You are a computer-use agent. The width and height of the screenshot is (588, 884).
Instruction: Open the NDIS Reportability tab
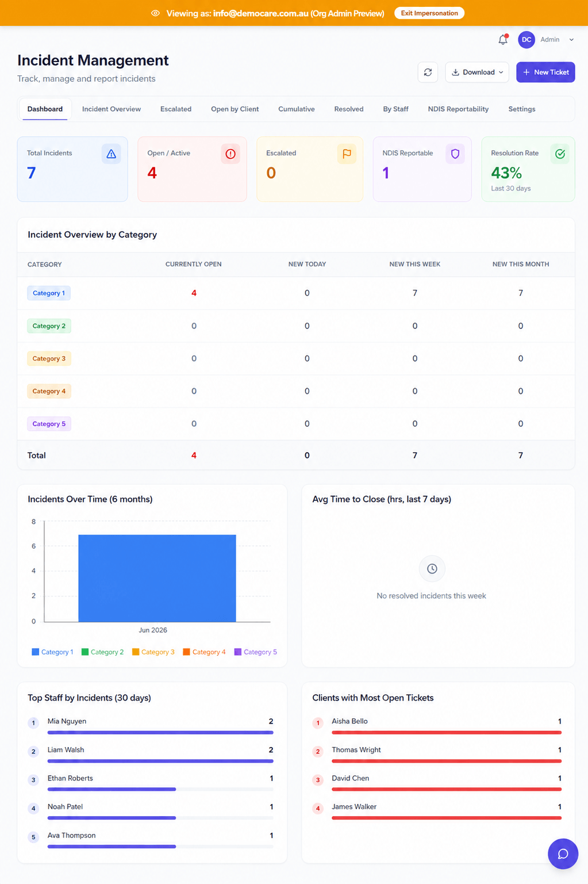click(x=458, y=109)
